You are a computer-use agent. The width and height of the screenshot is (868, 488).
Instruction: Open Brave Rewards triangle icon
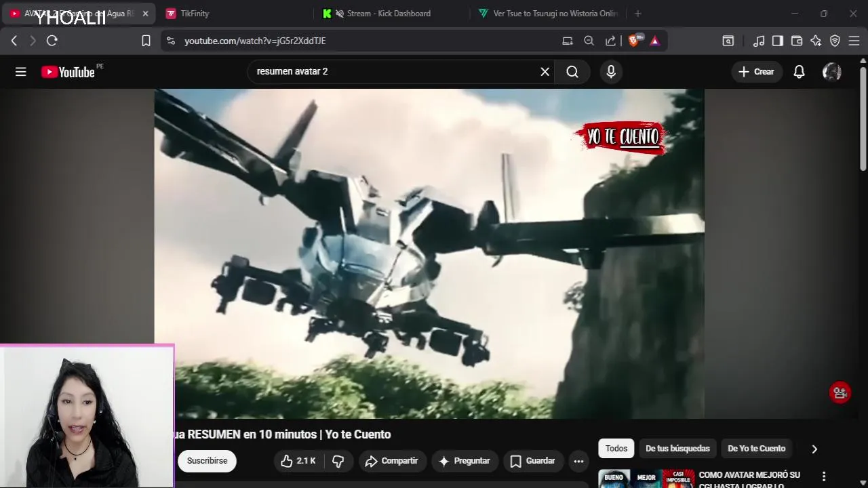coord(654,41)
